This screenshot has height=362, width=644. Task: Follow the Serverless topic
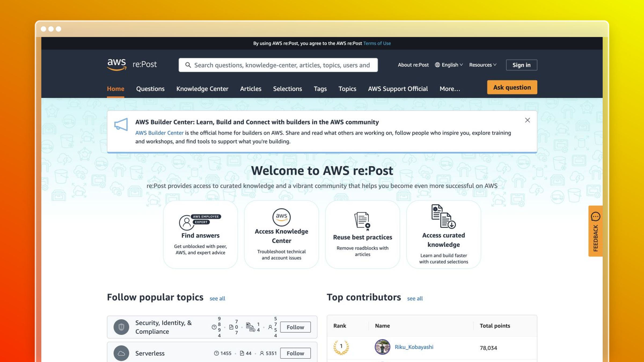[x=295, y=353]
